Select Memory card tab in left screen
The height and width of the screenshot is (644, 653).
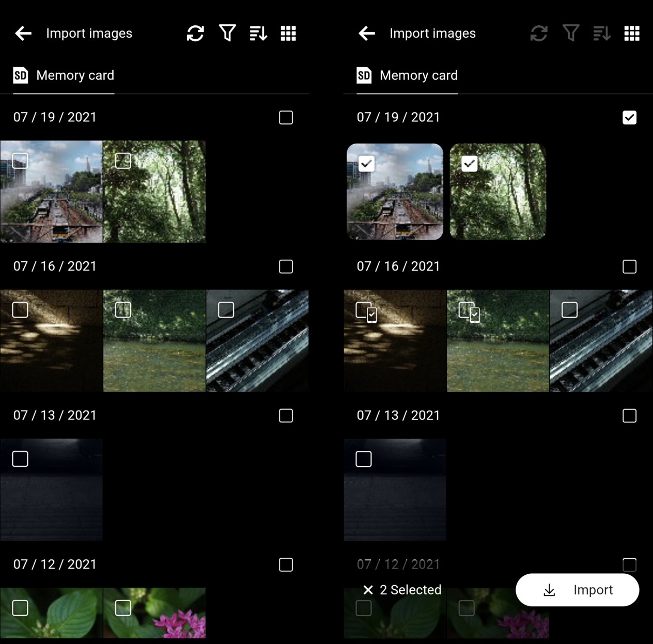coord(64,75)
